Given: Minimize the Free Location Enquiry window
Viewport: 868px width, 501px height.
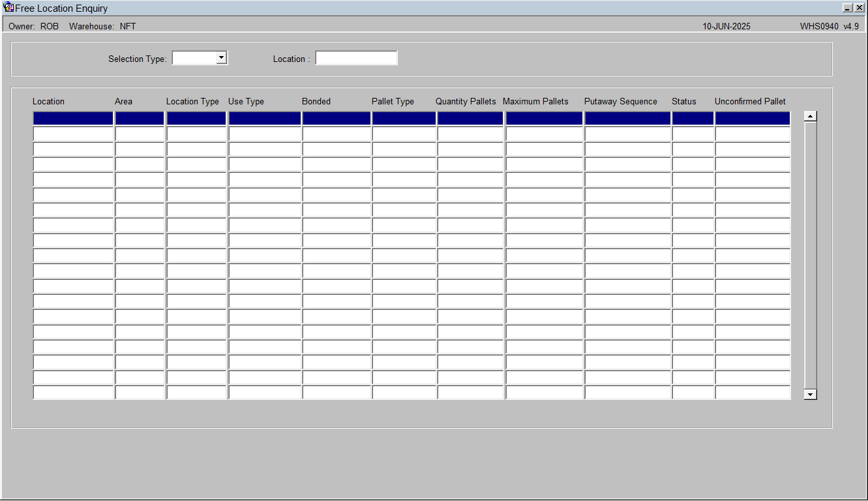Looking at the screenshot, I should tap(847, 8).
